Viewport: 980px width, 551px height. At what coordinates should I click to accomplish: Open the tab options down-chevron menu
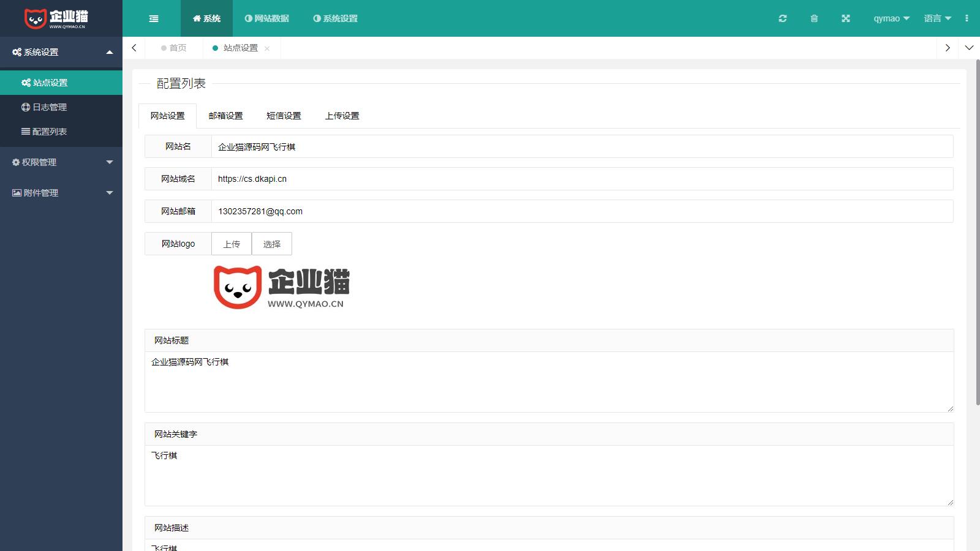click(x=969, y=48)
